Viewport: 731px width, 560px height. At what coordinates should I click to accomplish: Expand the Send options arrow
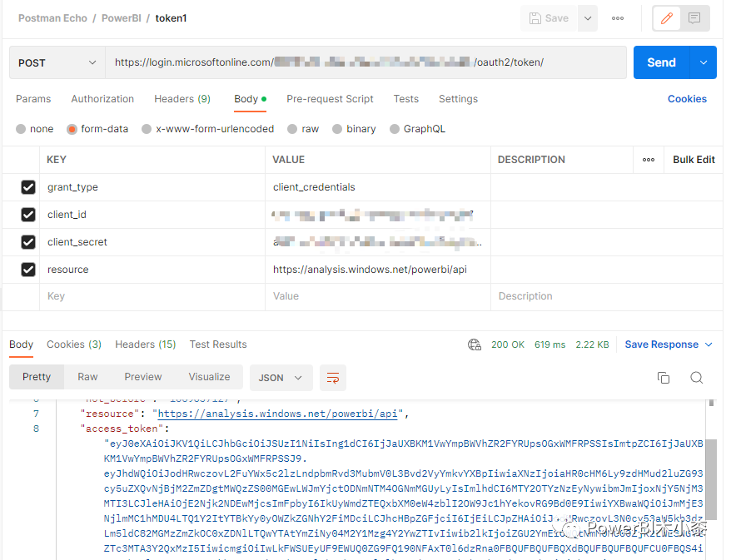[704, 62]
